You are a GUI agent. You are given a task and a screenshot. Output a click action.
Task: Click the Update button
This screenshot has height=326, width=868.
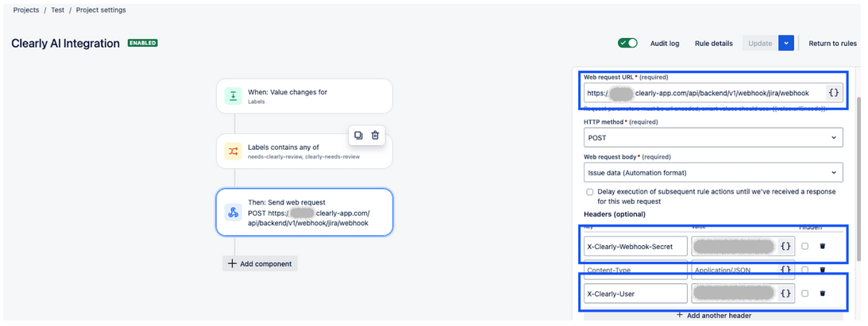coord(760,43)
